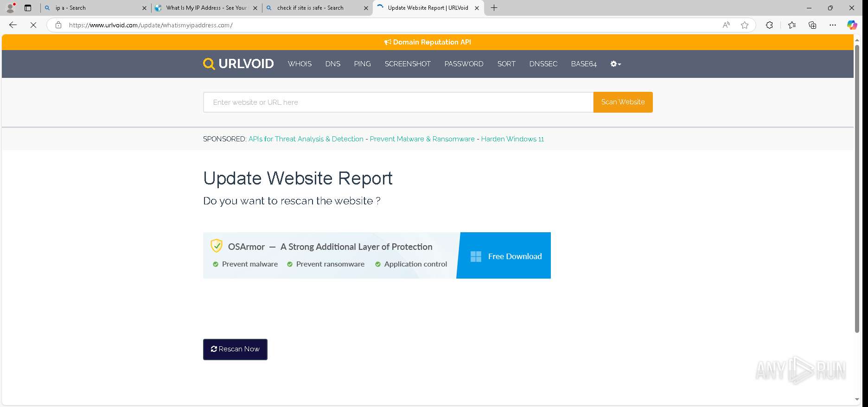Click the 'Update Website Report' heading

pyautogui.click(x=298, y=178)
